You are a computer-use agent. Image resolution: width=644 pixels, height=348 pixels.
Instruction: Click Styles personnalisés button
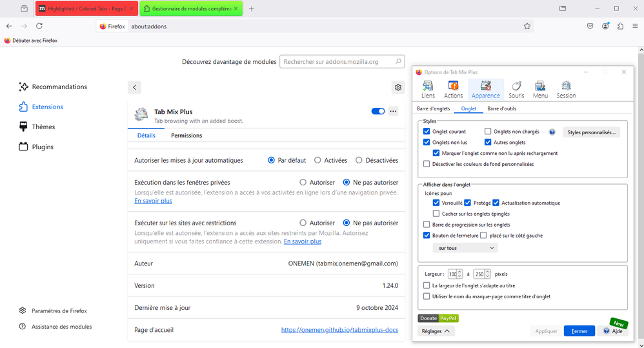(x=591, y=132)
